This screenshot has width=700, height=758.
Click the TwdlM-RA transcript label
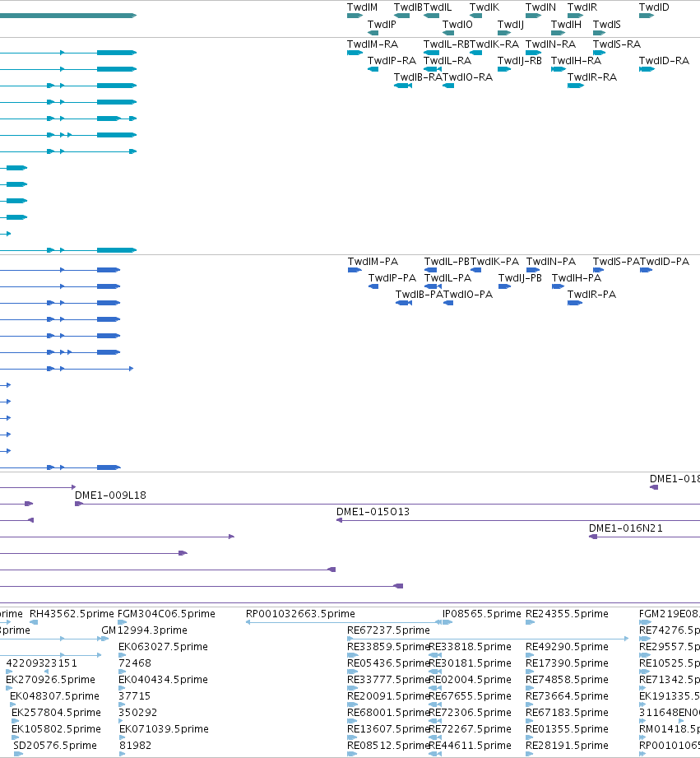373,44
